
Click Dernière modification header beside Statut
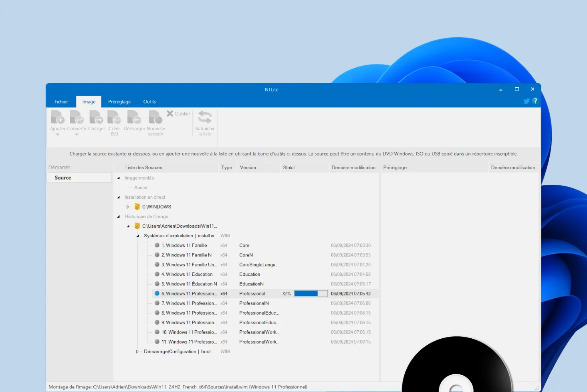[354, 168]
